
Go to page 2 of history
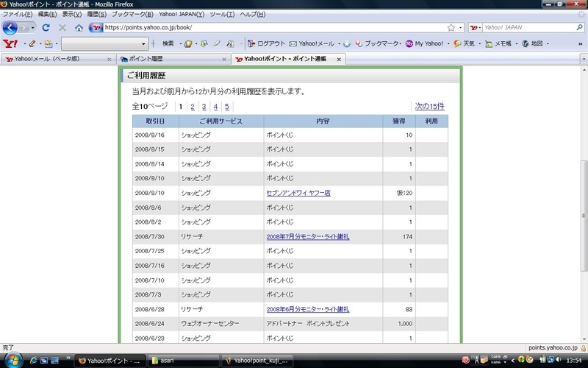tap(193, 107)
